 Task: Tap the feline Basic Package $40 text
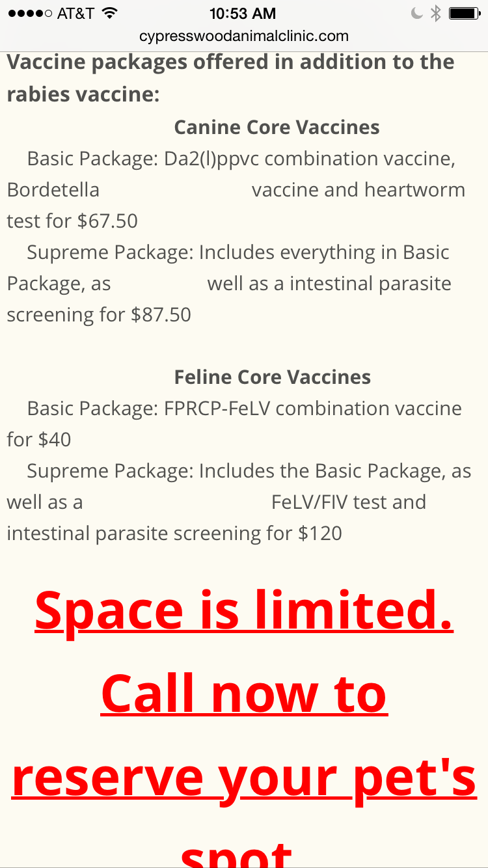tap(234, 424)
